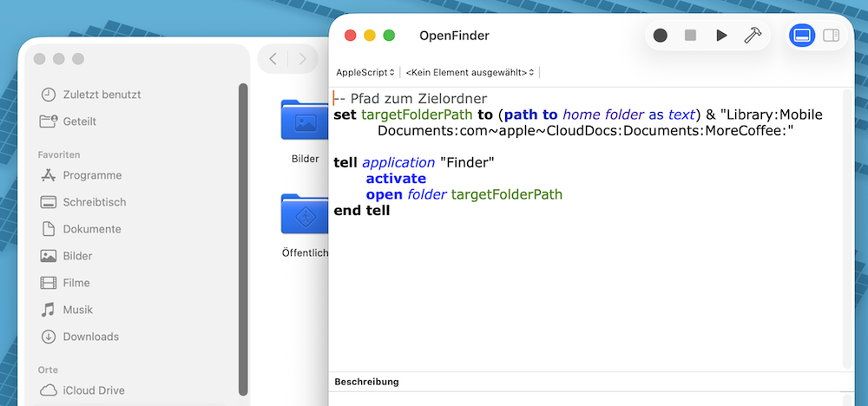Maximize the OpenFinder window with green button
The height and width of the screenshot is (406, 868).
389,36
